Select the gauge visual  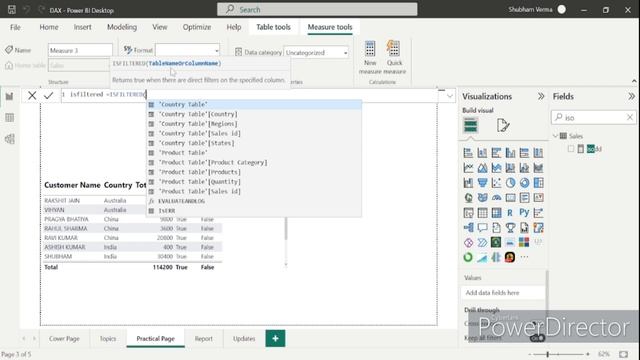pos(496,198)
